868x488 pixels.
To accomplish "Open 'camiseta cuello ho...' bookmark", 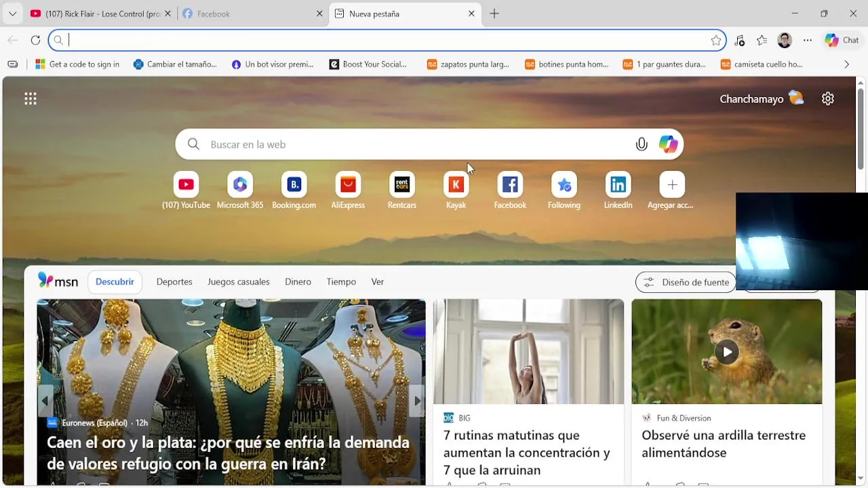I will click(x=761, y=64).
